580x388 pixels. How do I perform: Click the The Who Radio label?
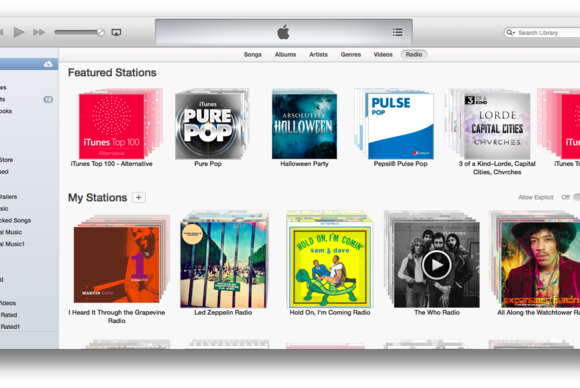(x=437, y=313)
